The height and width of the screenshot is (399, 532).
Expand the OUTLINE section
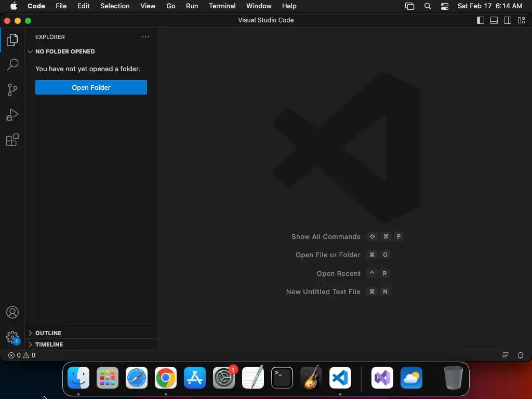coord(91,333)
